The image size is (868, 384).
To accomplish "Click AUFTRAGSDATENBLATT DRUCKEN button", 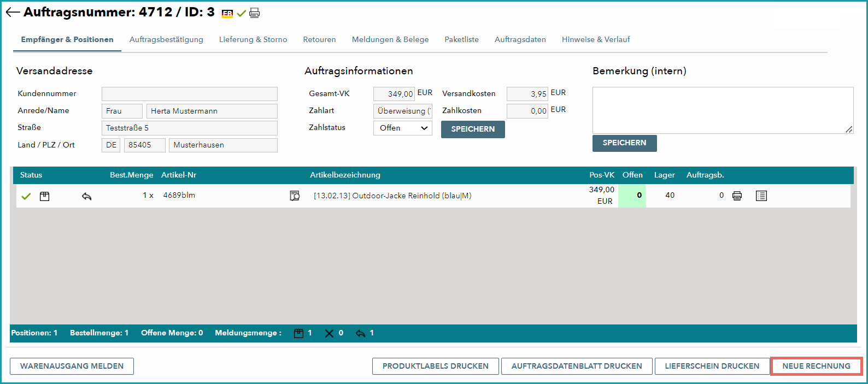I will (577, 366).
